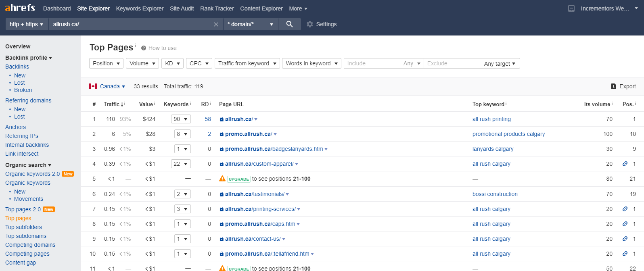Collapse the Backlink profile section
This screenshot has height=271, width=644.
pyautogui.click(x=29, y=58)
